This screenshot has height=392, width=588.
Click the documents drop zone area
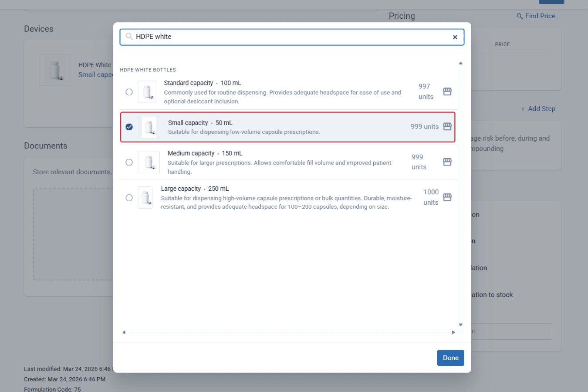coord(73,234)
